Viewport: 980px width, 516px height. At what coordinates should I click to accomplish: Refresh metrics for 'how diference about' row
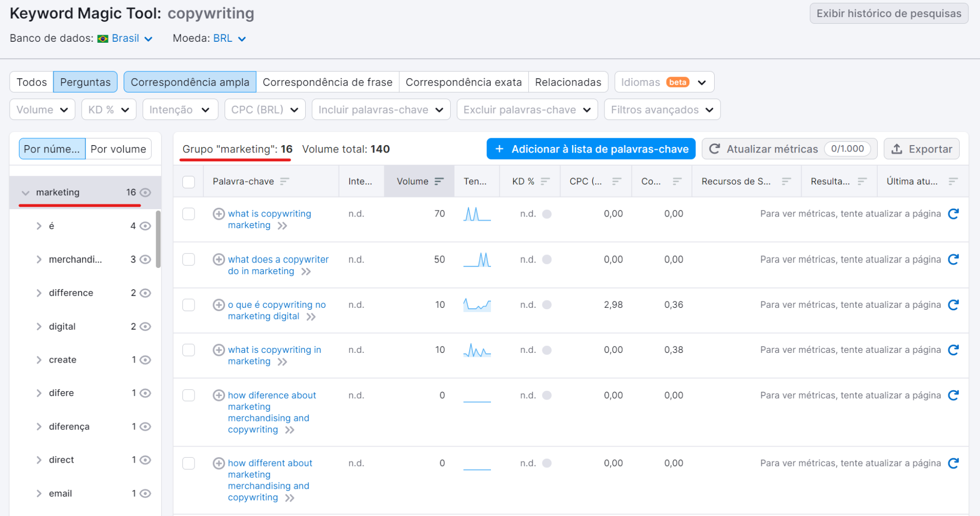tap(953, 395)
